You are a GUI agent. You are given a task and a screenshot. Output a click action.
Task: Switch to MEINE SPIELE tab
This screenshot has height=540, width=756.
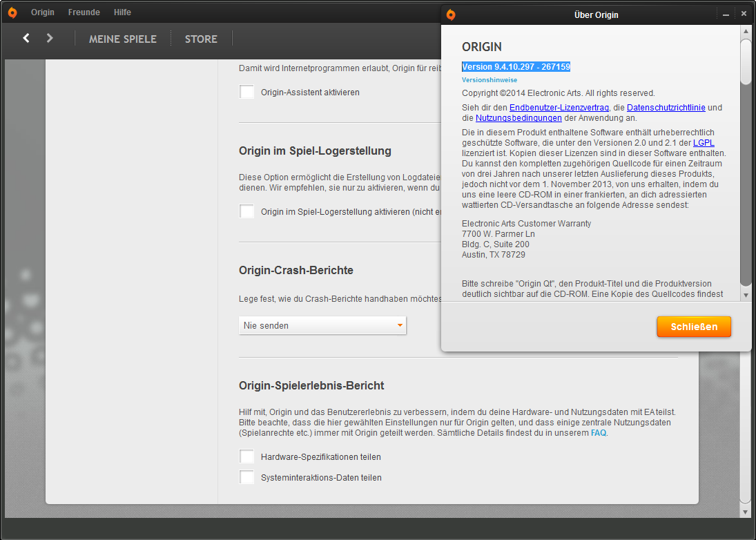pyautogui.click(x=122, y=39)
